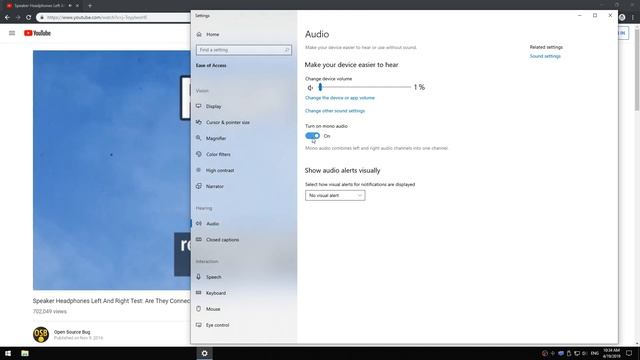
Task: Open the taskbar notification center icon
Action: click(x=629, y=353)
